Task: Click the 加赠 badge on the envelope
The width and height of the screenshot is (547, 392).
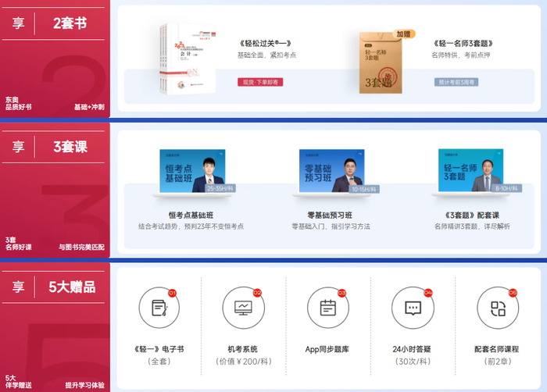Action: pos(403,34)
